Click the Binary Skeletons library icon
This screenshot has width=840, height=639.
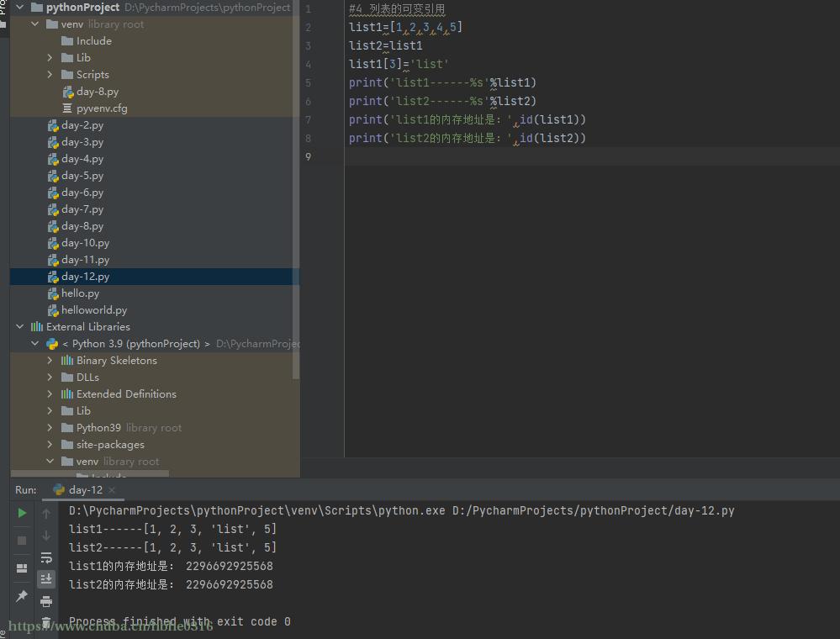click(67, 361)
